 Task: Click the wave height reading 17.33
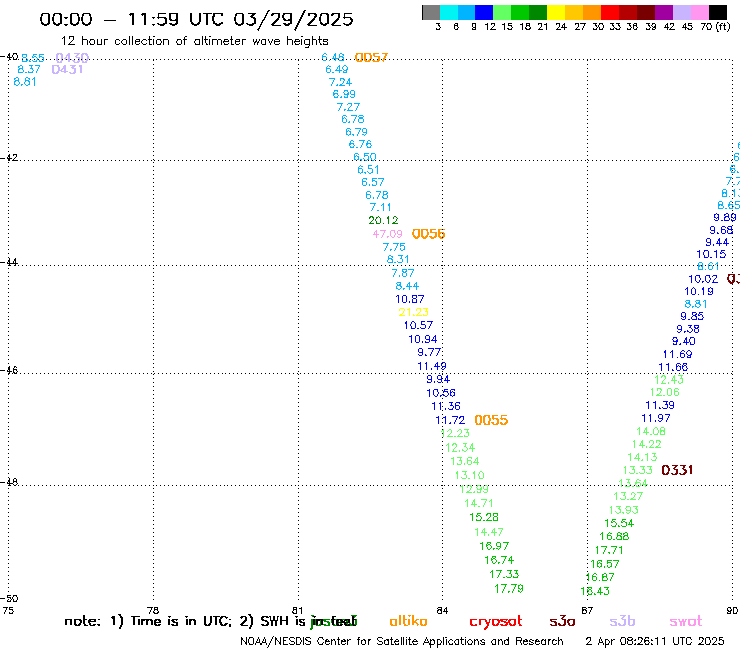click(x=504, y=574)
